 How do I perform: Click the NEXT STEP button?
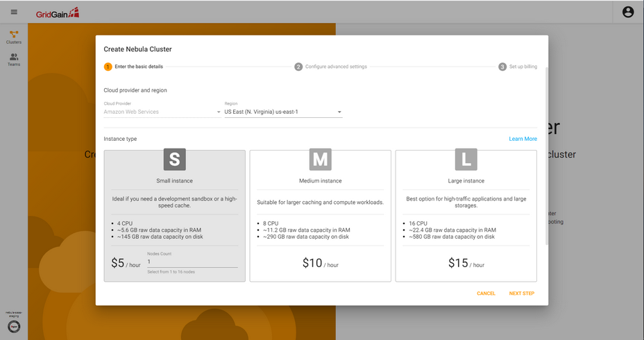point(522,294)
